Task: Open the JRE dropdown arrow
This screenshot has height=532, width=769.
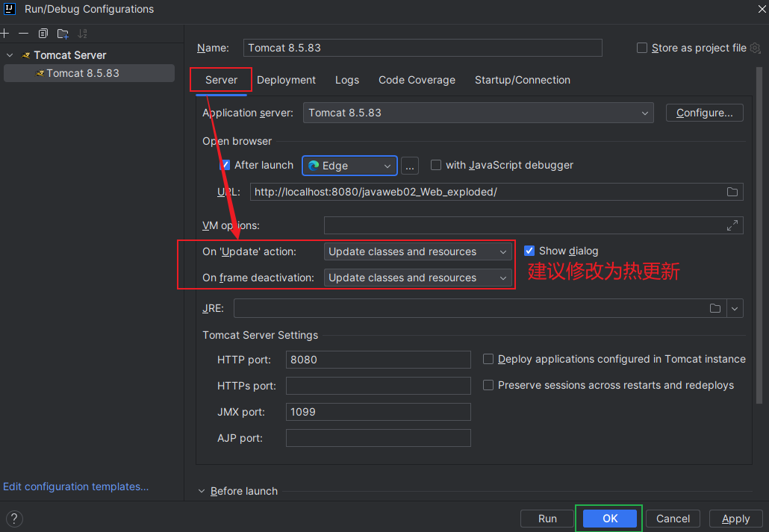Action: point(735,308)
